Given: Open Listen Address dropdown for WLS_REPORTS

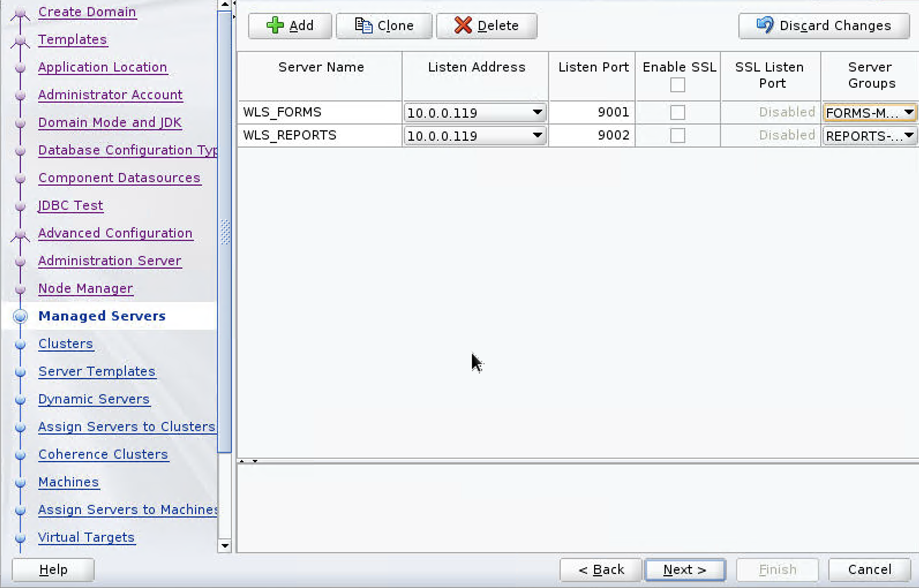Looking at the screenshot, I should pos(537,135).
